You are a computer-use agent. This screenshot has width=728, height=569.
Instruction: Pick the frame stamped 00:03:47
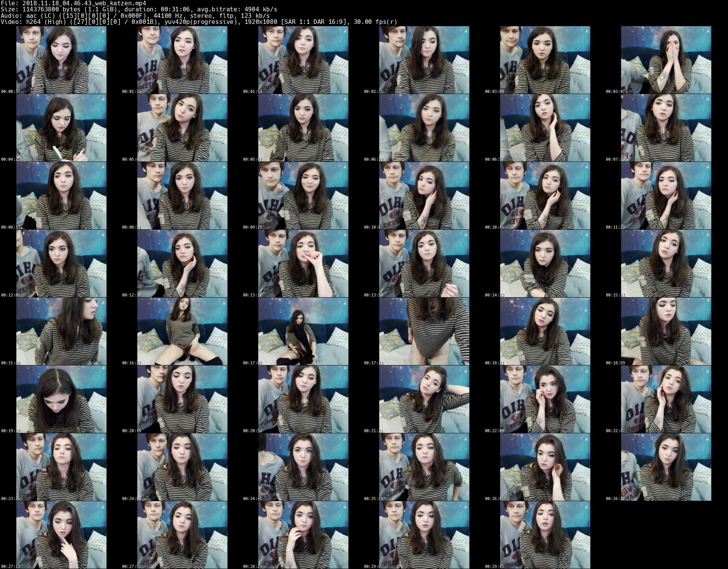pyautogui.click(x=666, y=60)
